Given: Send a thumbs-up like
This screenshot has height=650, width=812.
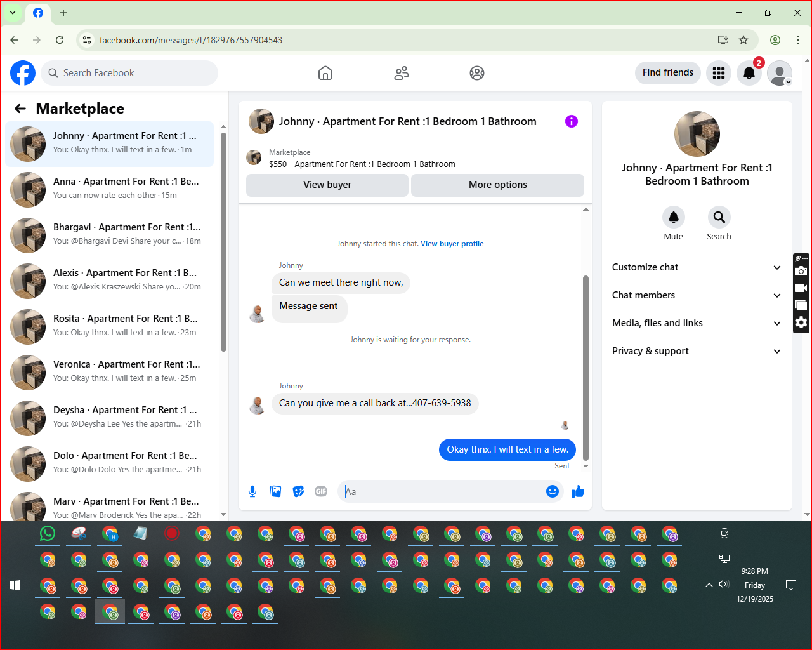Looking at the screenshot, I should (577, 491).
